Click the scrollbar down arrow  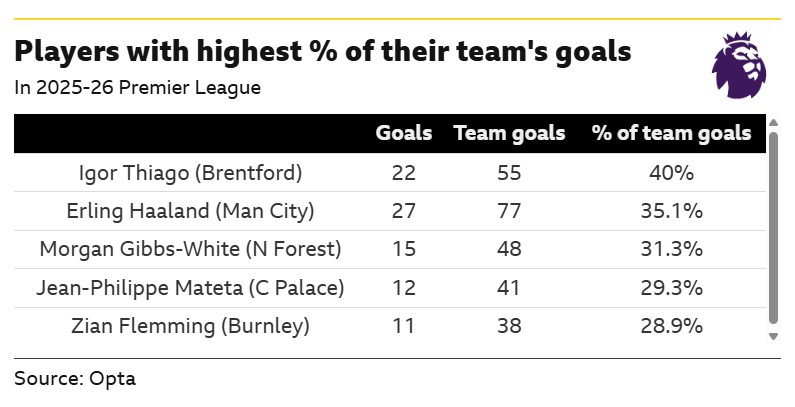click(x=773, y=336)
